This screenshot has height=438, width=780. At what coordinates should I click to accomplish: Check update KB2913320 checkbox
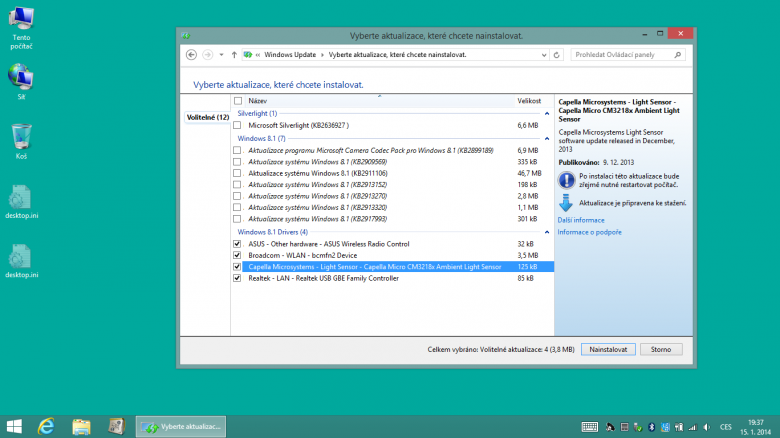(x=237, y=208)
